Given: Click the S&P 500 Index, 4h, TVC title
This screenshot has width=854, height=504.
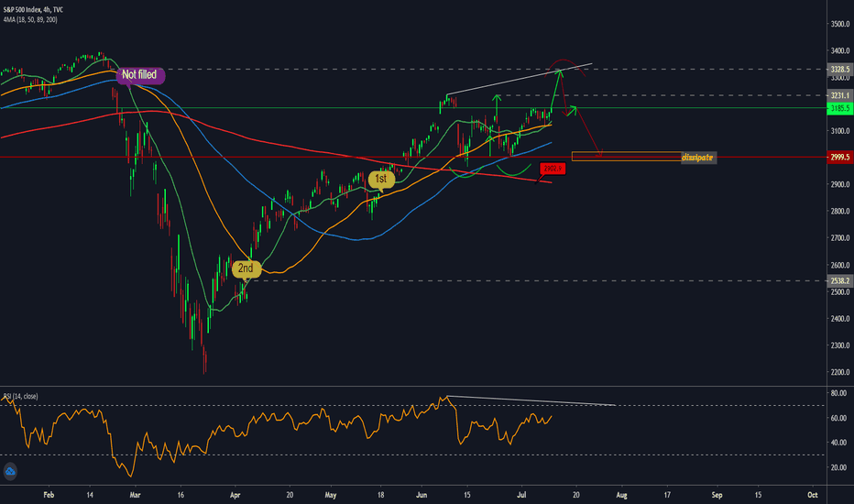Looking at the screenshot, I should 33,10.
